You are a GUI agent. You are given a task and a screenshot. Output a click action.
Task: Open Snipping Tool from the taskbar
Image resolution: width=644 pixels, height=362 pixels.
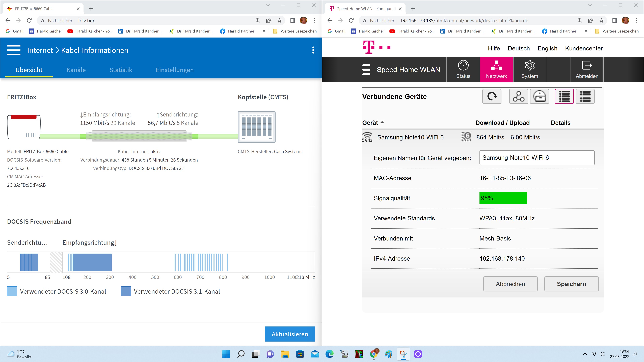point(403,354)
